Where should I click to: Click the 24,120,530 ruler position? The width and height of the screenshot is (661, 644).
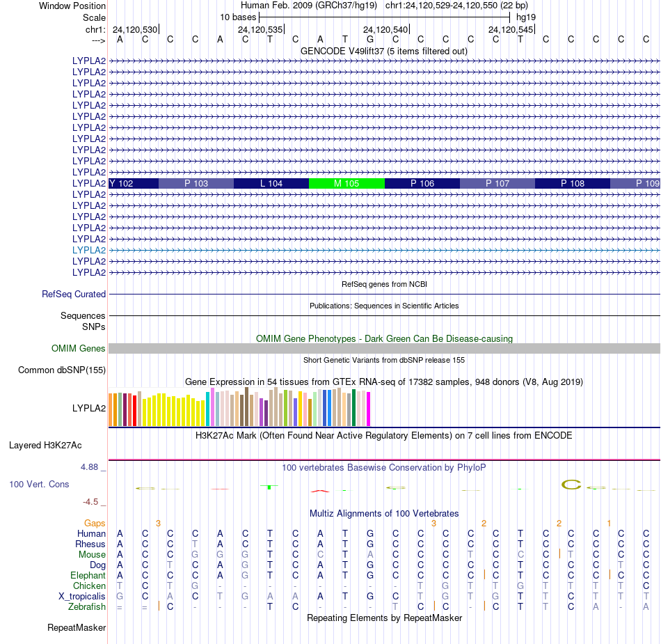(x=135, y=29)
